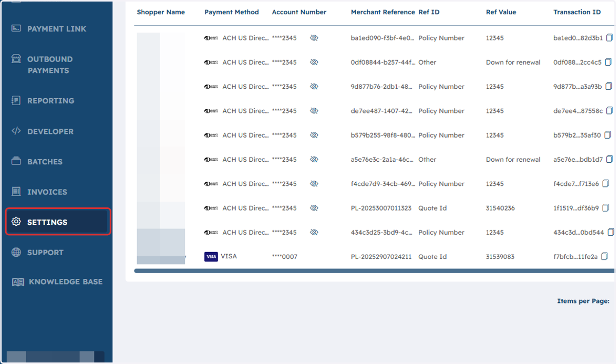Click the table's horizontal scrollbar
Image resolution: width=616 pixels, height=364 pixels.
pyautogui.click(x=375, y=271)
